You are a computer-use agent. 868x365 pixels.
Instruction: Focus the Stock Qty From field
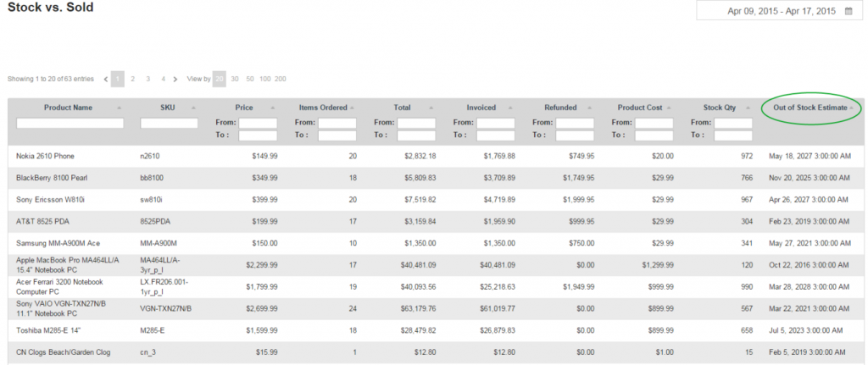point(733,123)
